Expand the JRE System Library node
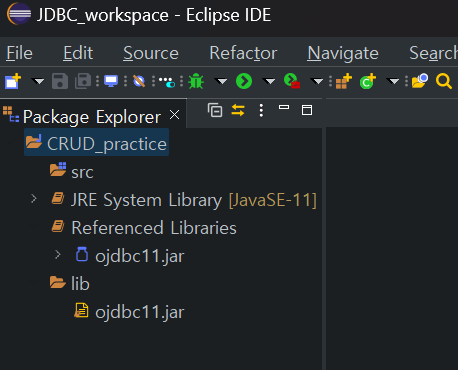The image size is (458, 370). tap(34, 199)
